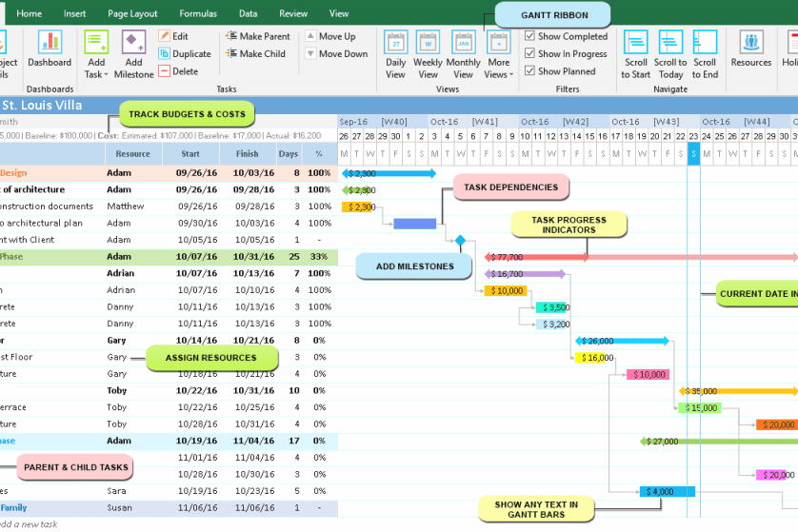The width and height of the screenshot is (798, 532).
Task: Click the Duplicate task button
Action: [x=185, y=54]
